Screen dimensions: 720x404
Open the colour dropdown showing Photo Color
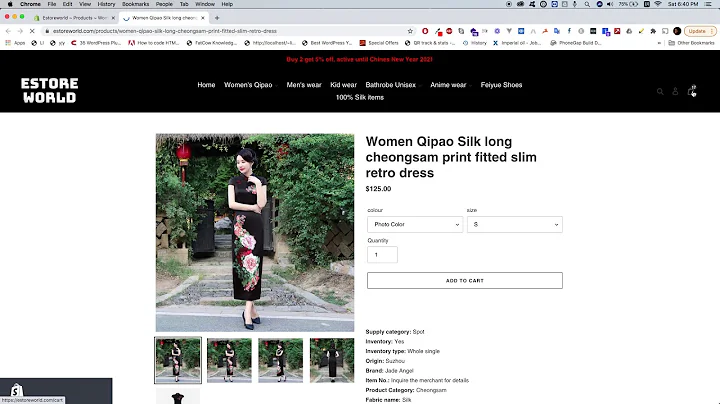coord(415,224)
